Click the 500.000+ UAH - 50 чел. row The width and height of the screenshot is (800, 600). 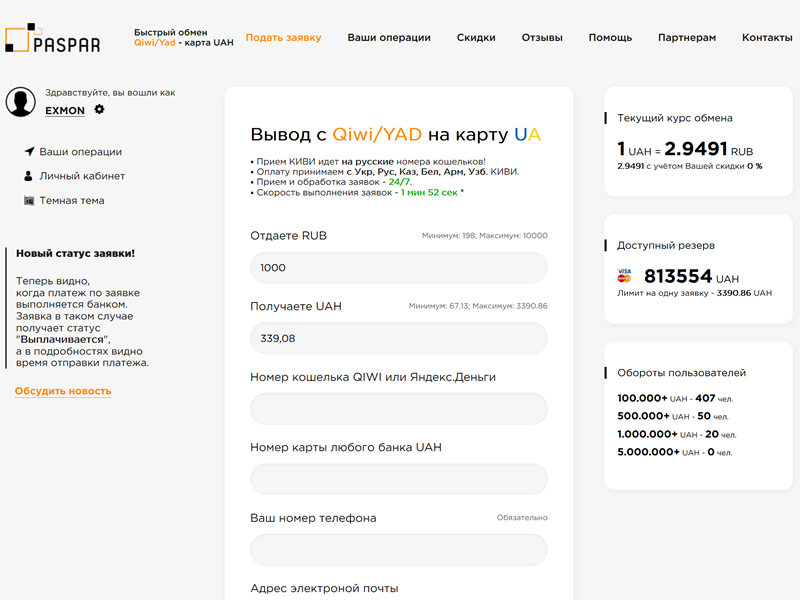[673, 416]
